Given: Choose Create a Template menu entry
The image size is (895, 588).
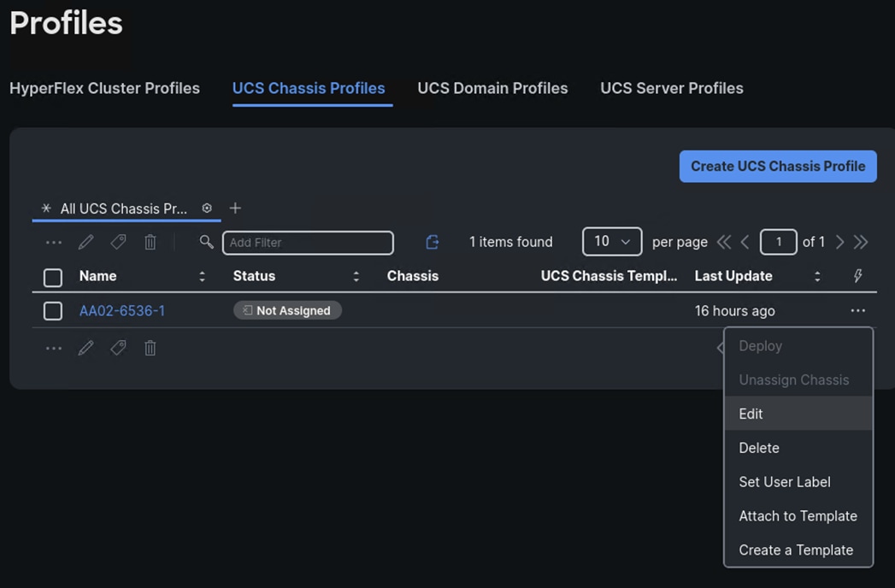Looking at the screenshot, I should (x=798, y=550).
